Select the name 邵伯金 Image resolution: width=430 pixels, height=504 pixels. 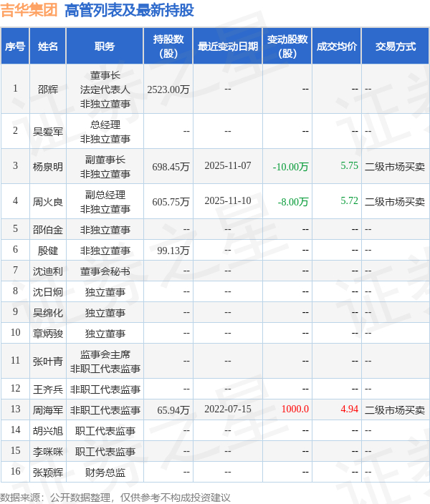pos(48,230)
